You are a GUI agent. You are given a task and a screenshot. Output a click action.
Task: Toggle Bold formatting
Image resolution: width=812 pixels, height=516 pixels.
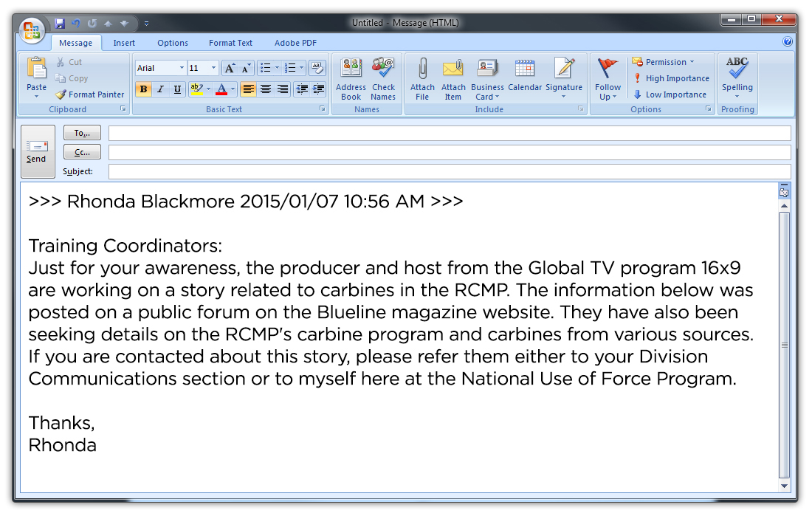click(x=143, y=89)
